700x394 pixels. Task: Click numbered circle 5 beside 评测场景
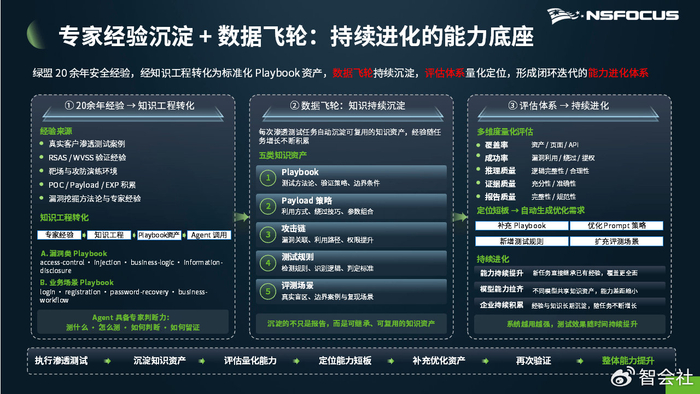tap(268, 291)
